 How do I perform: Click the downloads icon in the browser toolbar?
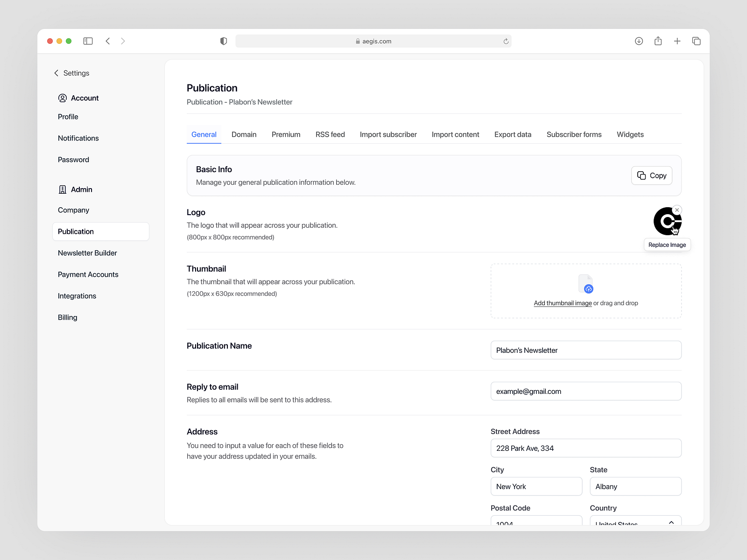click(639, 41)
